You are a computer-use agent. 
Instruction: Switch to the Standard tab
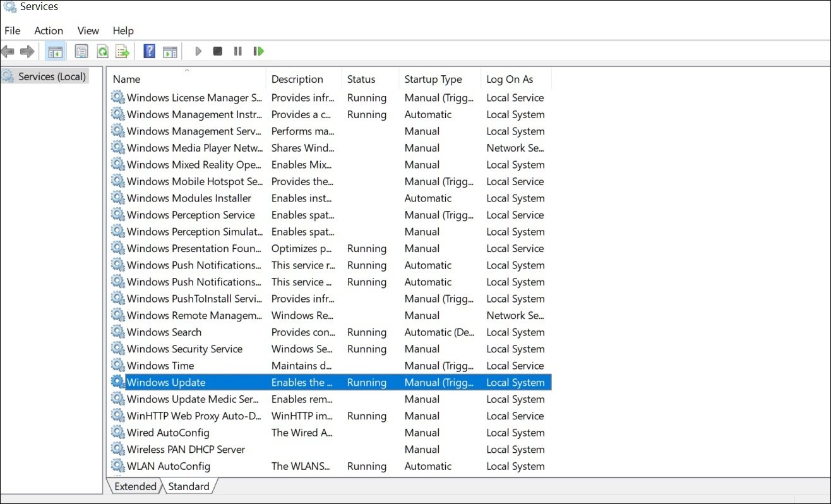(x=189, y=486)
